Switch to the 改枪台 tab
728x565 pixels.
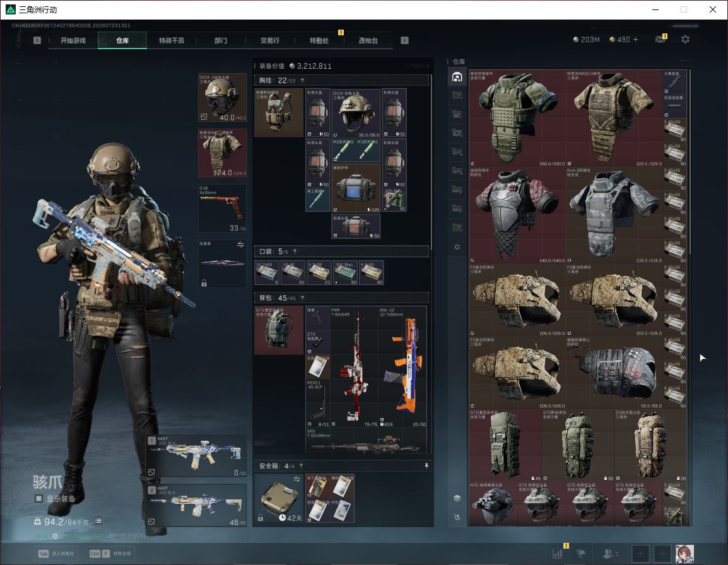point(368,40)
